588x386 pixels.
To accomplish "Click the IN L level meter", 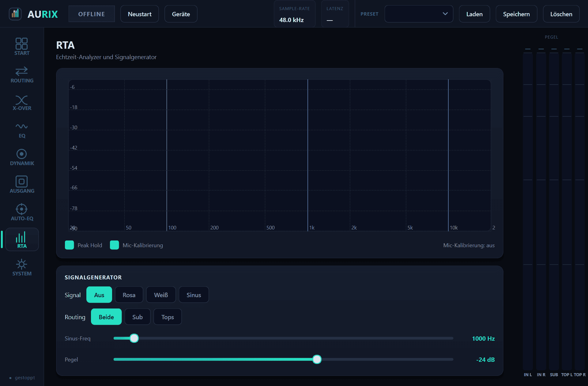I will [528, 211].
